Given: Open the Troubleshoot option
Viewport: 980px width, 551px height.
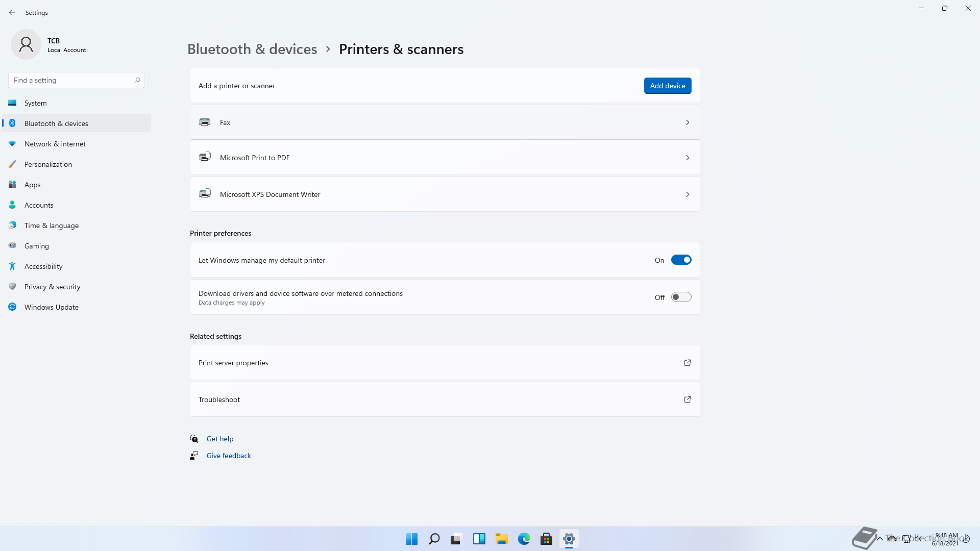Looking at the screenshot, I should click(445, 399).
